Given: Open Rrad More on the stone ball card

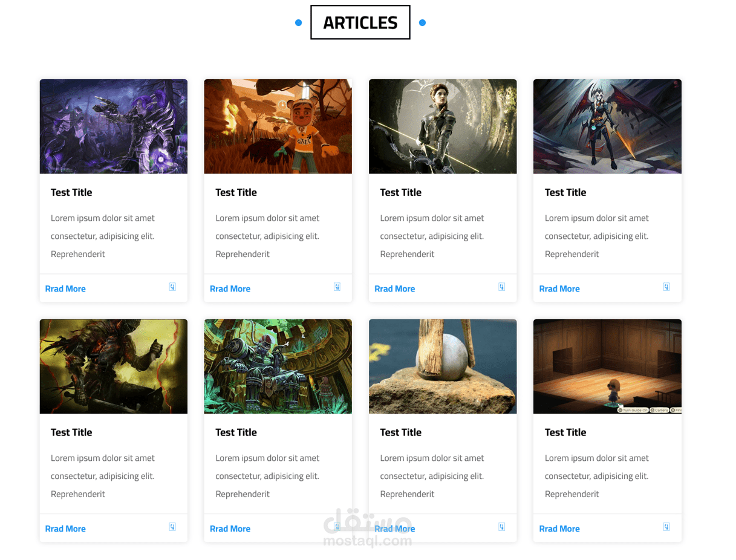Looking at the screenshot, I should click(x=394, y=529).
